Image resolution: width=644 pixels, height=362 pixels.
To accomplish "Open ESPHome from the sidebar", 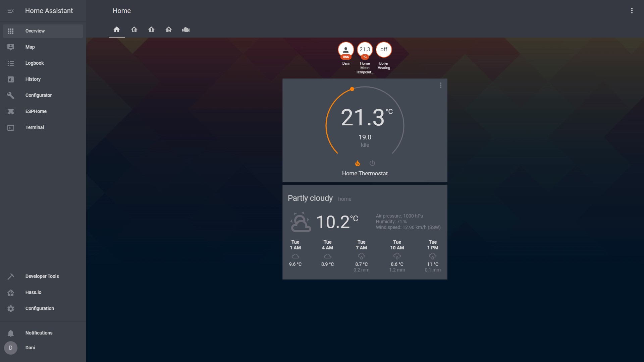I will tap(36, 111).
